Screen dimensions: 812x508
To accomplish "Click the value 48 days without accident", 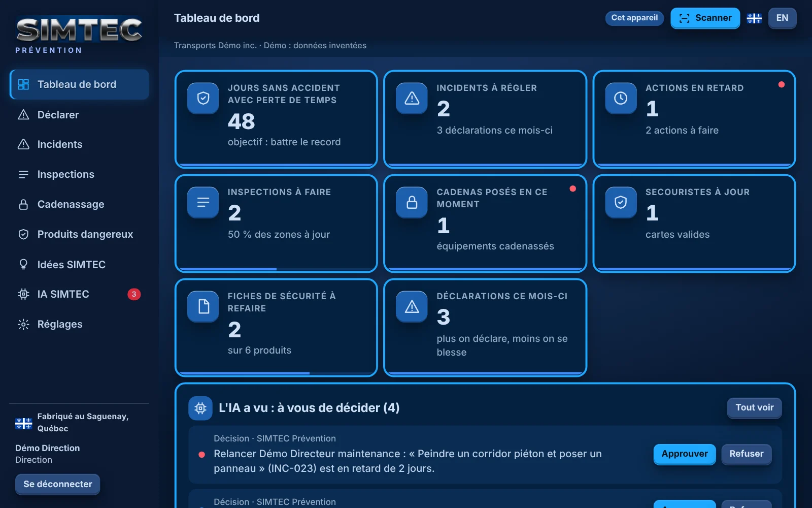I will [242, 121].
